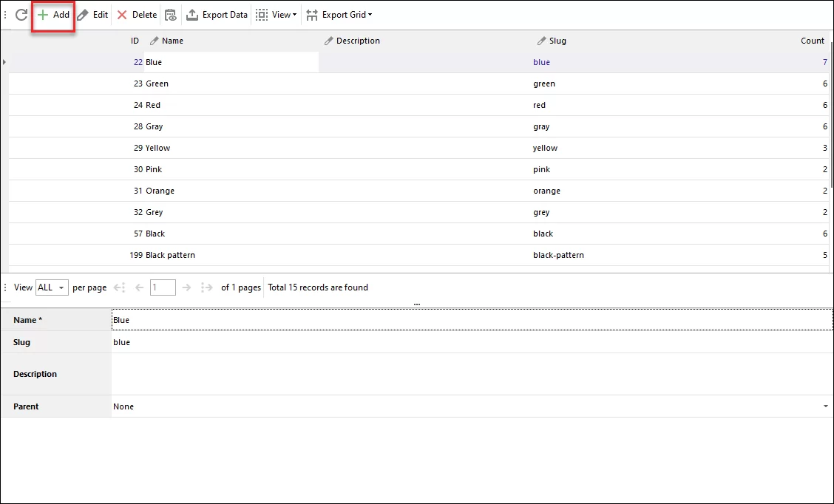Viewport: 834px width, 504px height.
Task: Click the Description field in the form
Action: [472, 374]
